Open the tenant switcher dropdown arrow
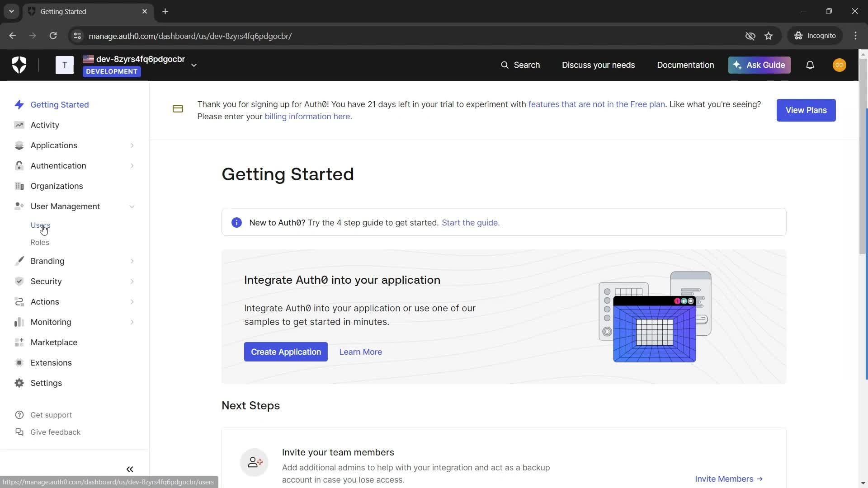Image resolution: width=868 pixels, height=488 pixels. [194, 65]
